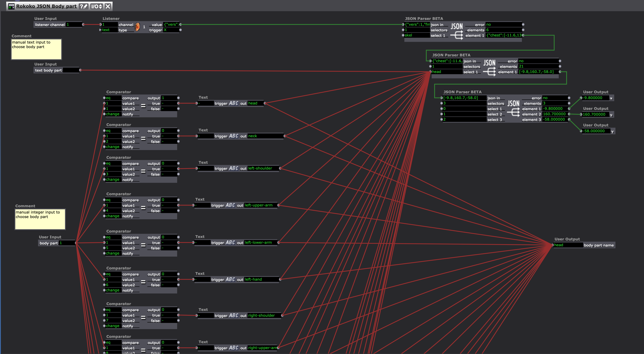
Task: Click the ABC icon on the 'left-hand' Text actor
Action: point(230,279)
